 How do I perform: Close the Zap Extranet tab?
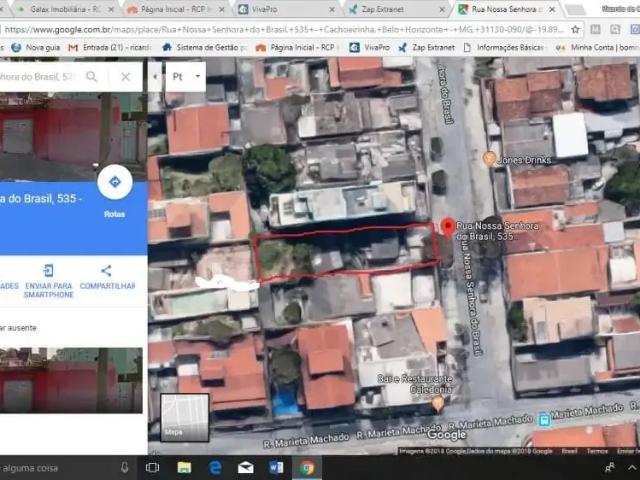pyautogui.click(x=442, y=9)
